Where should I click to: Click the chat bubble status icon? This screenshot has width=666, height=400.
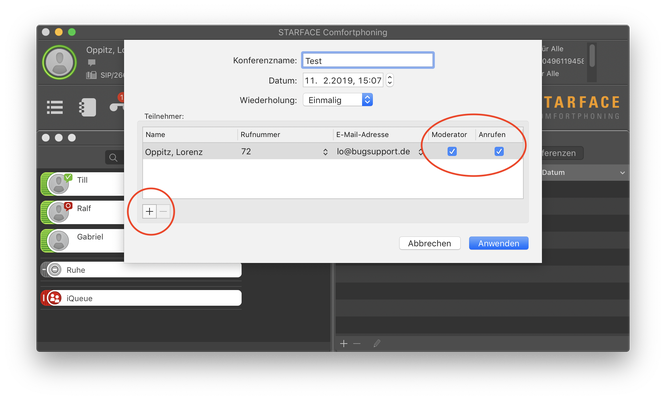click(x=91, y=63)
